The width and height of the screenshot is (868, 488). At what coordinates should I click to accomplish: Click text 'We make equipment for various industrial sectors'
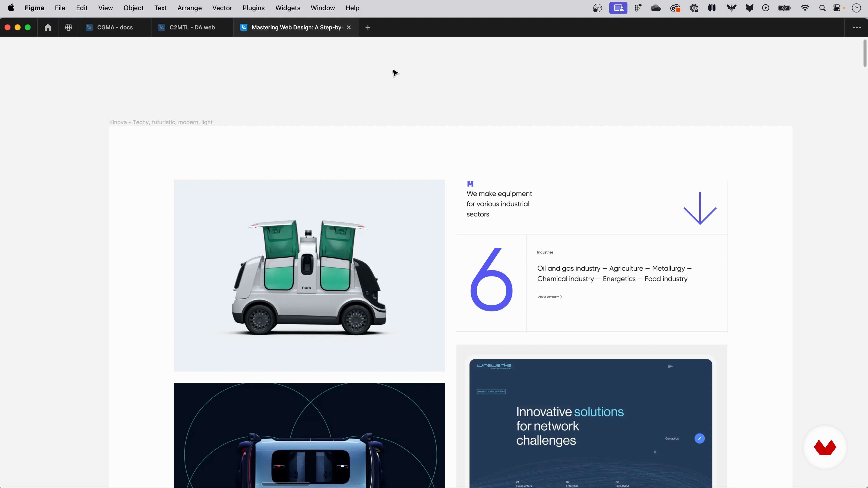pos(499,204)
